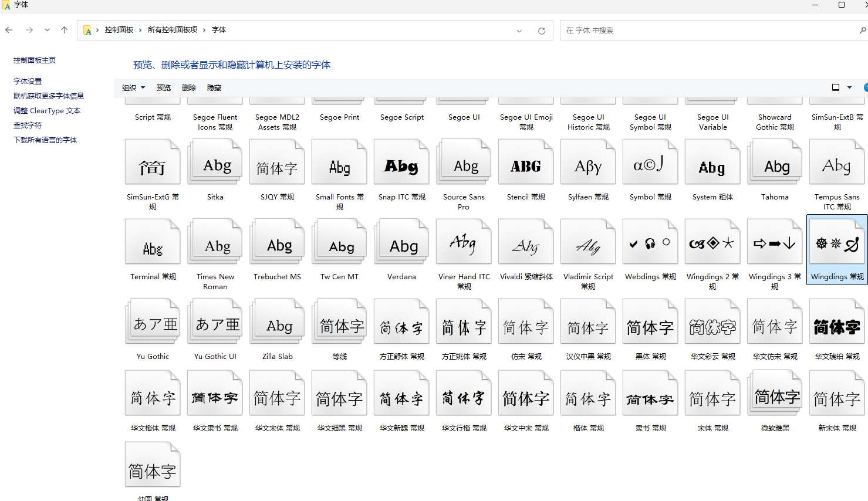This screenshot has height=501, width=868.
Task: Select the 黑体 font icon
Action: tap(650, 322)
